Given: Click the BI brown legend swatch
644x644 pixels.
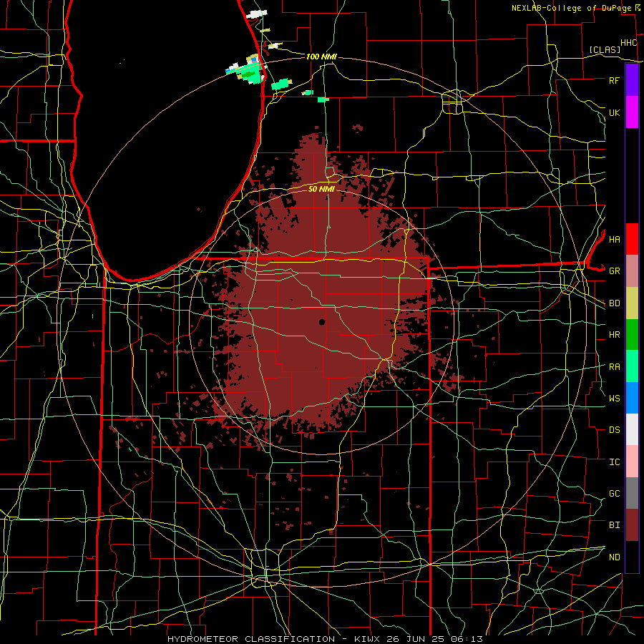Looking at the screenshot, I should [x=632, y=525].
